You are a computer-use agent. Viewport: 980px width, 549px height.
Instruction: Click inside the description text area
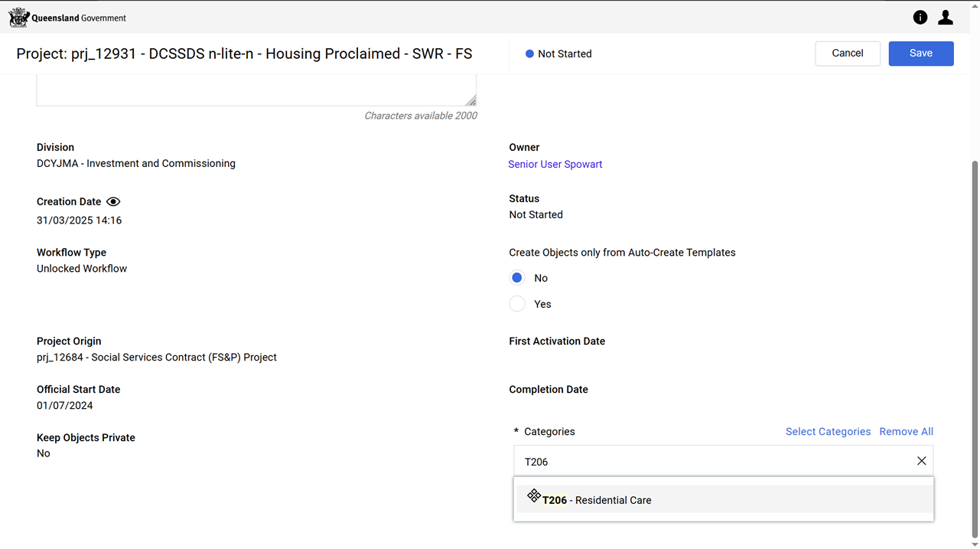[256, 90]
